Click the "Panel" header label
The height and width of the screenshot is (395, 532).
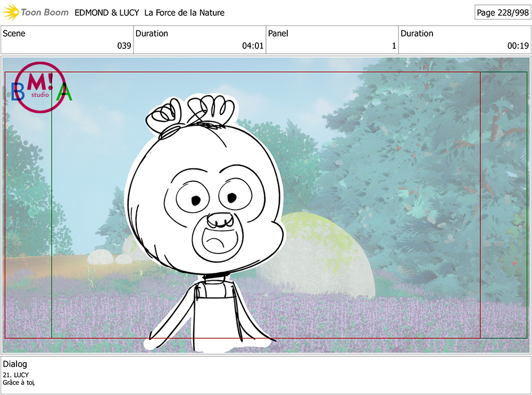[x=278, y=33]
